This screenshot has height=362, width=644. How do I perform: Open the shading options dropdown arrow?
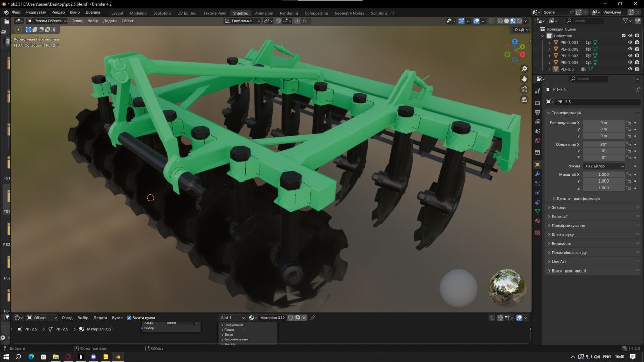[526, 21]
